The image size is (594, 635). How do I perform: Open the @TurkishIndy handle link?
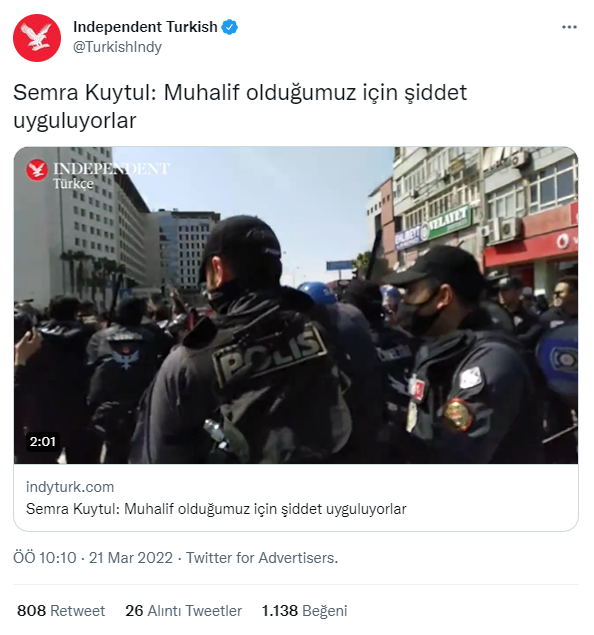[x=117, y=47]
